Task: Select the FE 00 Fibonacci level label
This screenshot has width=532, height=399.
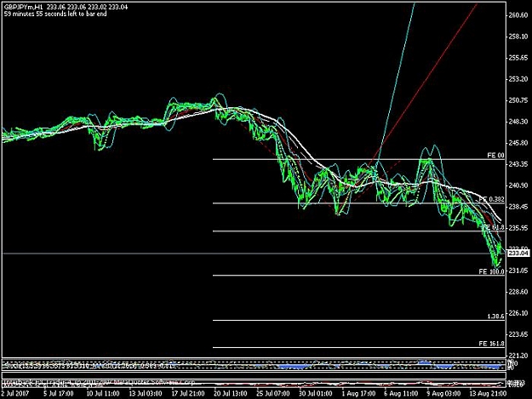Action: click(495, 156)
